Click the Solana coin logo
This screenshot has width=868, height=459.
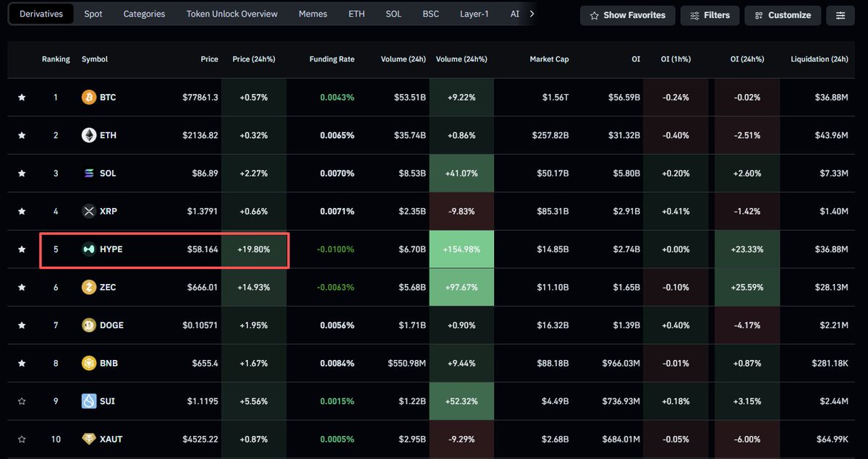pyautogui.click(x=88, y=173)
